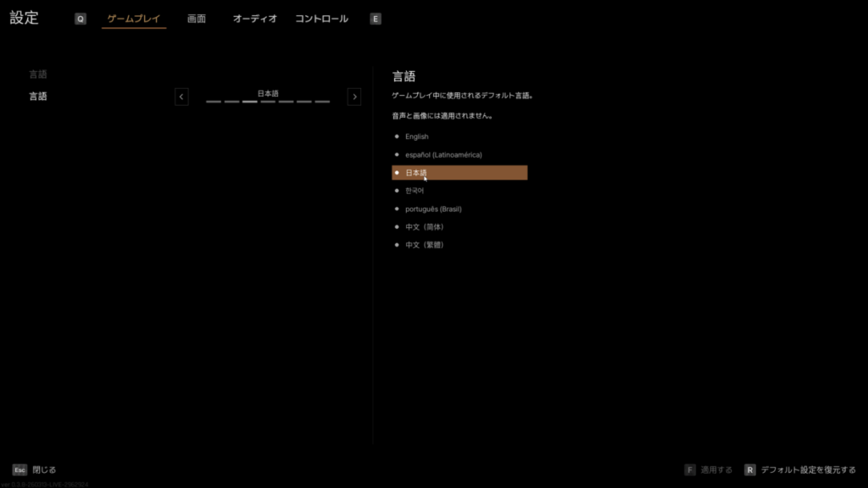
Task: Click デフォルト設定を復元する button
Action: click(808, 469)
